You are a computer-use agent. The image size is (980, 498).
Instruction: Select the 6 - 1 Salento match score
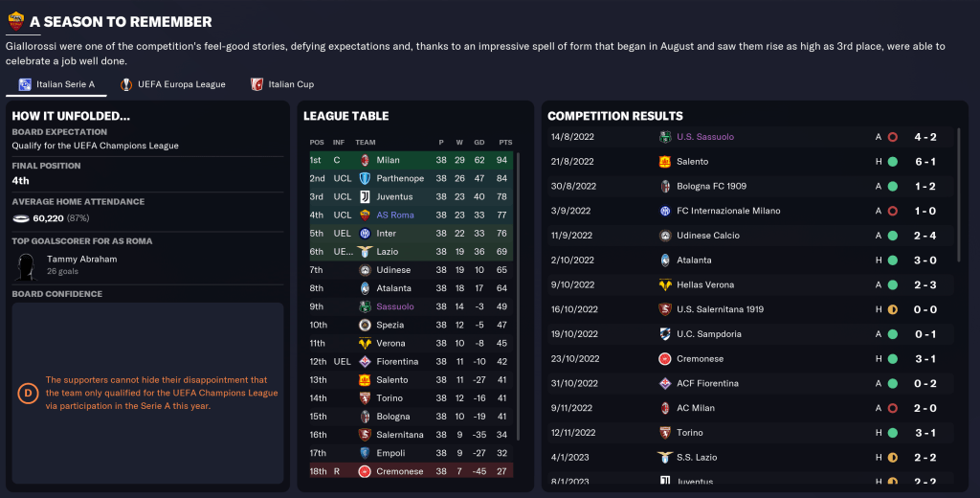tap(925, 162)
